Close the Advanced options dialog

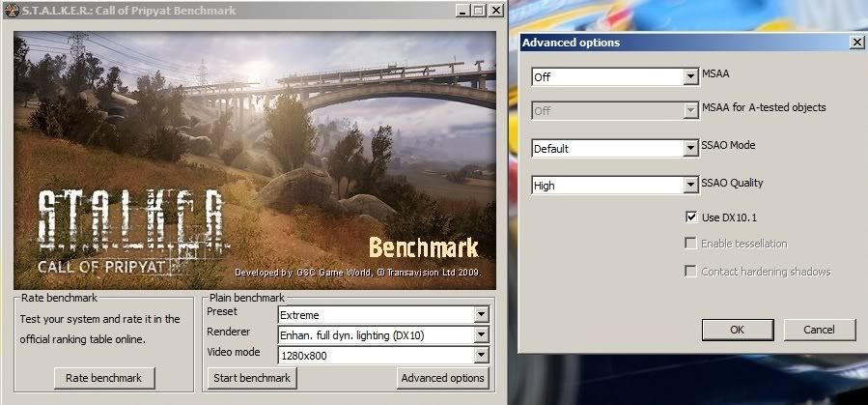point(857,43)
